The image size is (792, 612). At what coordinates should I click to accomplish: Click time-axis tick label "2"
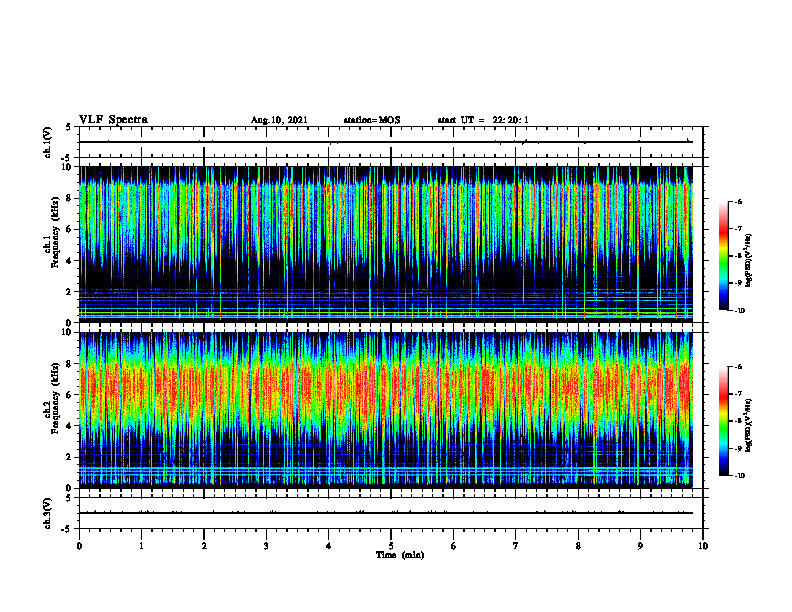pos(204,546)
